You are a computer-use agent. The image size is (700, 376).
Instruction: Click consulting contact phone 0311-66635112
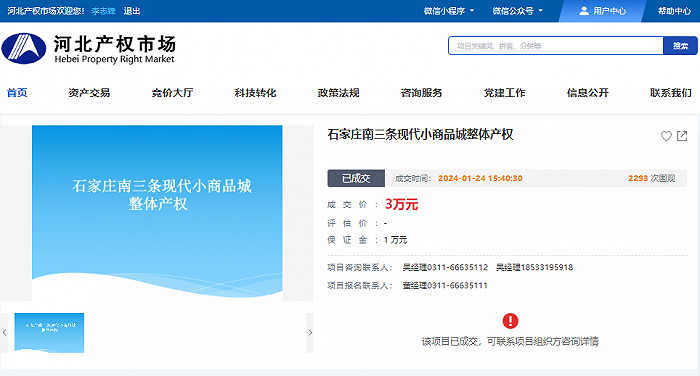458,267
